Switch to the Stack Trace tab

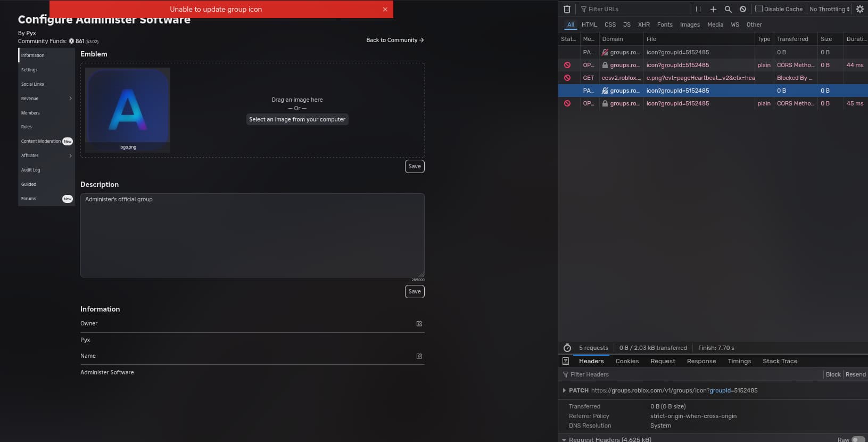pos(780,361)
